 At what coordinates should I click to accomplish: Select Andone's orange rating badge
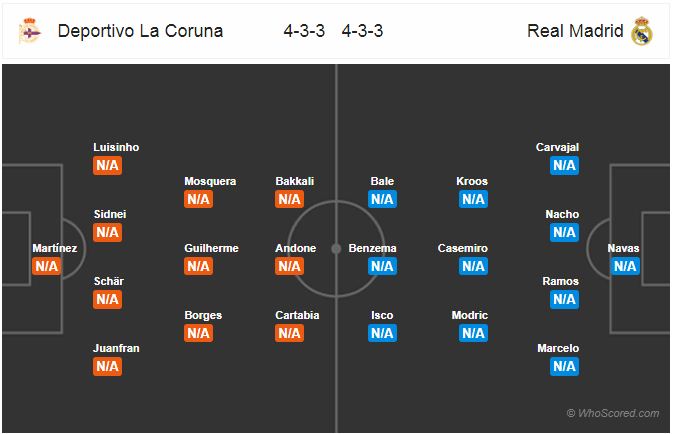tap(289, 266)
